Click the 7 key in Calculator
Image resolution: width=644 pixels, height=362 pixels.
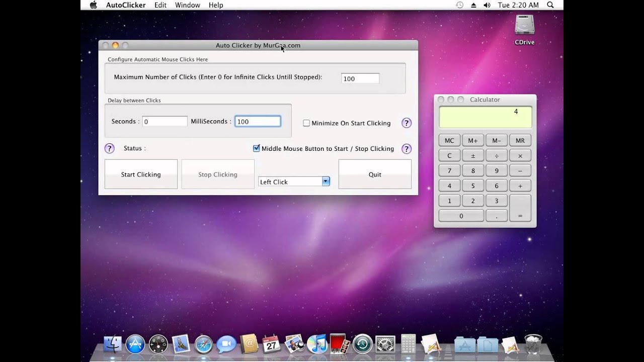tap(449, 171)
